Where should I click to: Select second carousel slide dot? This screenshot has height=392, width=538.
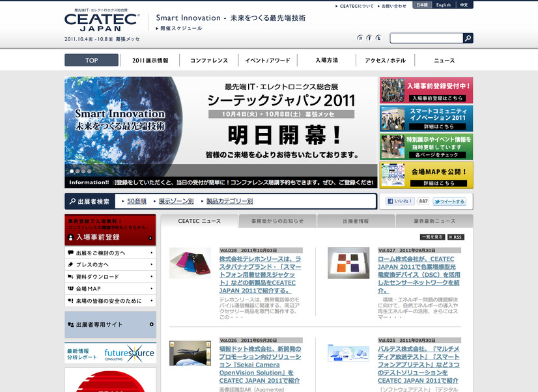point(78,171)
